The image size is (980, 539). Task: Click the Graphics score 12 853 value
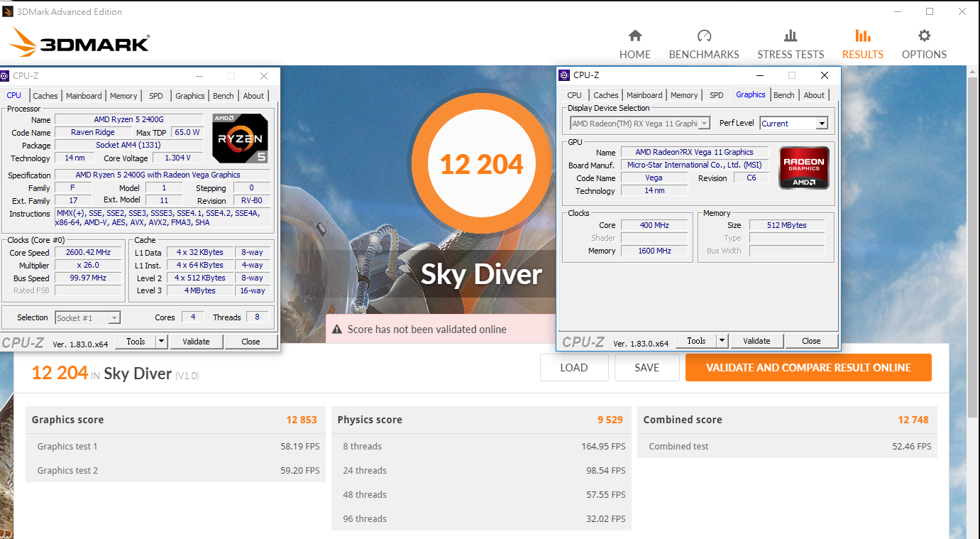click(x=302, y=420)
